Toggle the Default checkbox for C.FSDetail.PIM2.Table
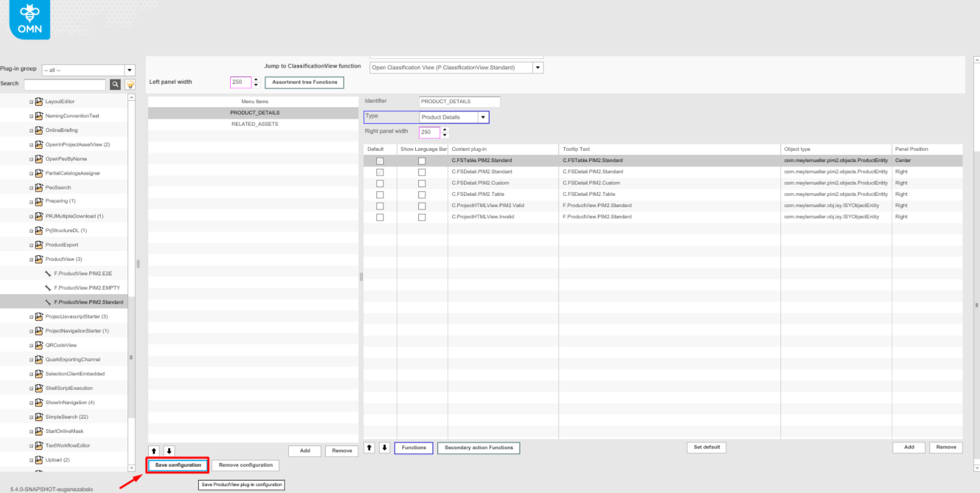The width and height of the screenshot is (980, 493). (380, 194)
